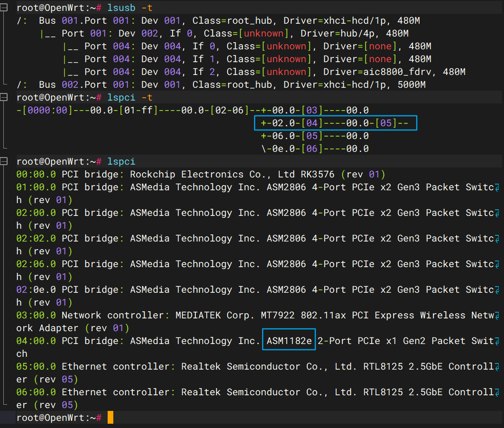Click the 'lspci -t' command text
Screen dimensions: 504x428
click(x=130, y=97)
